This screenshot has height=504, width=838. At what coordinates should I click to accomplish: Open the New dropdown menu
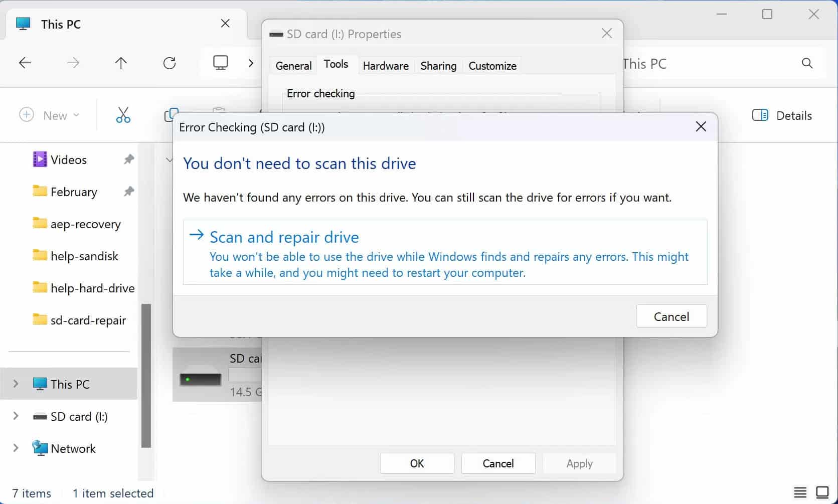tap(49, 115)
